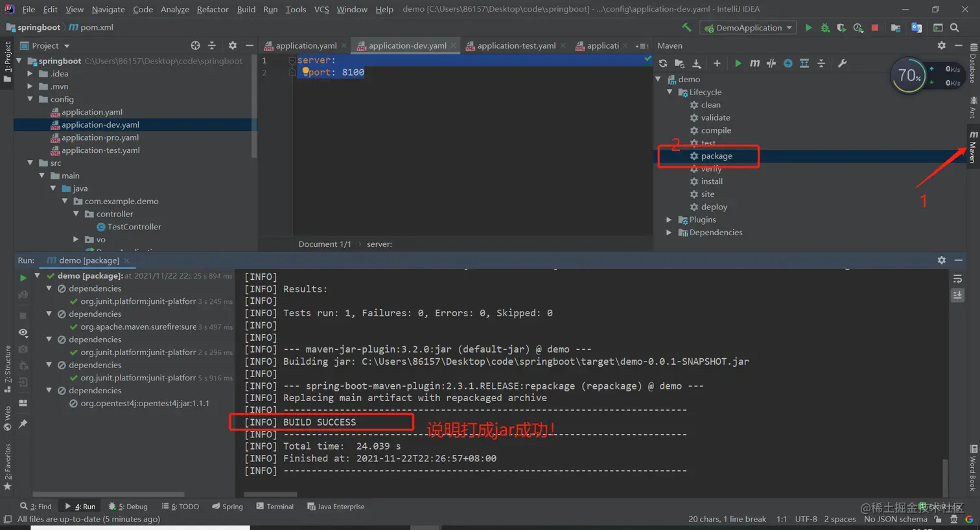Download sources and documentation in Maven panel
This screenshot has width=980, height=530.
pos(696,63)
